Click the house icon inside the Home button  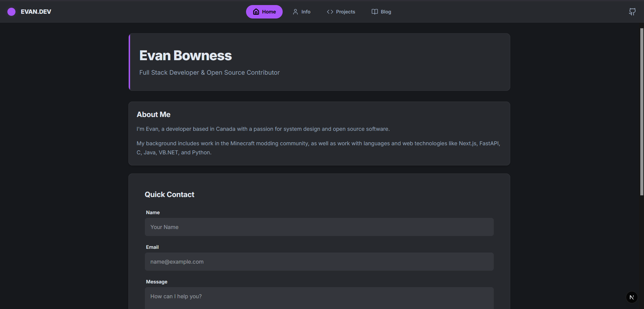256,11
